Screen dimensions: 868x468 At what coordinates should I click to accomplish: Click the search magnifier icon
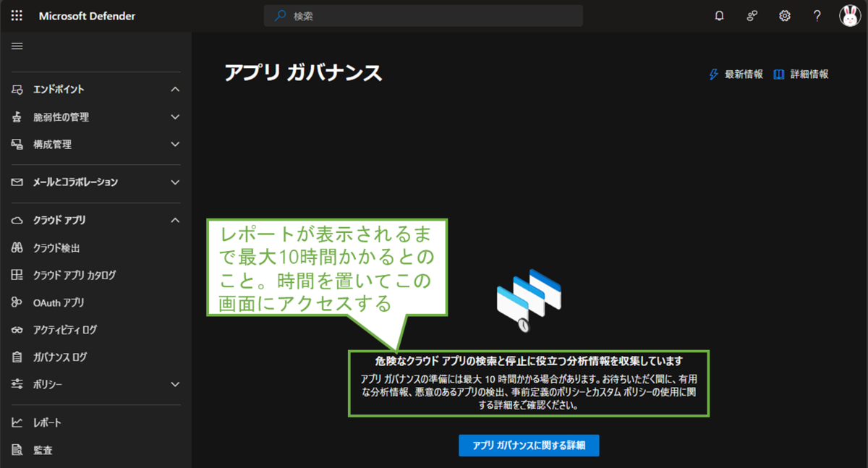click(x=280, y=16)
